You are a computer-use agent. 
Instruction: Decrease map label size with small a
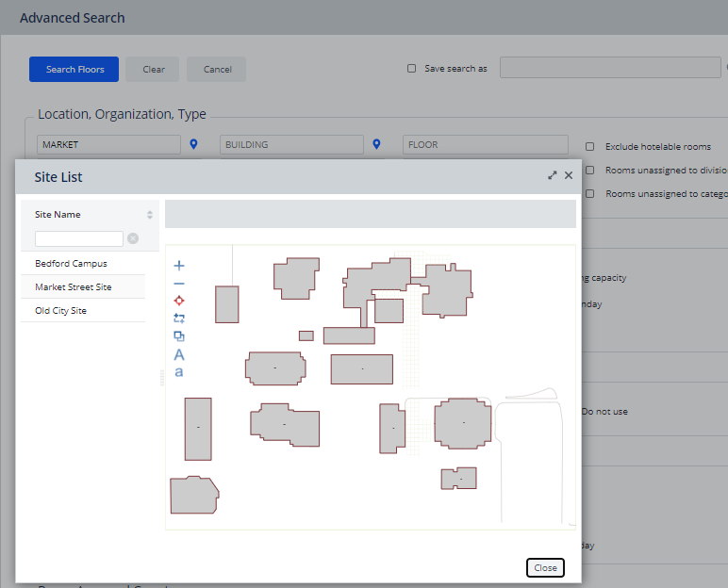[179, 372]
